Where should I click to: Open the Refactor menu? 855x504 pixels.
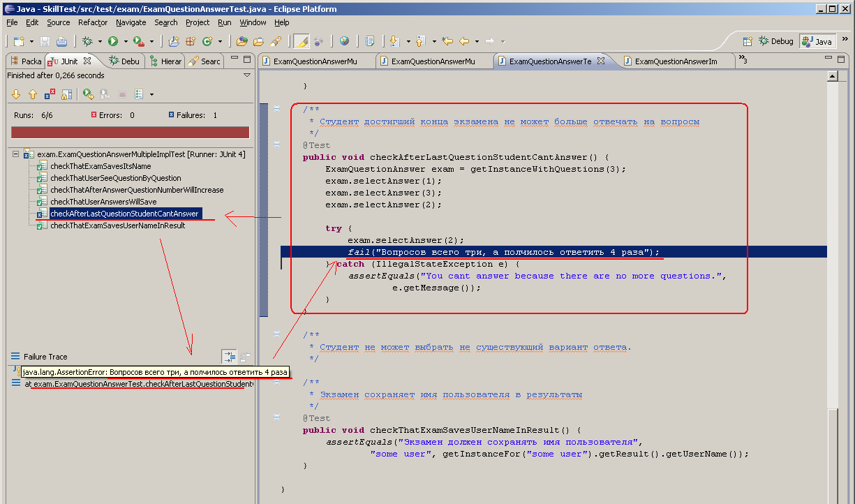coord(93,22)
